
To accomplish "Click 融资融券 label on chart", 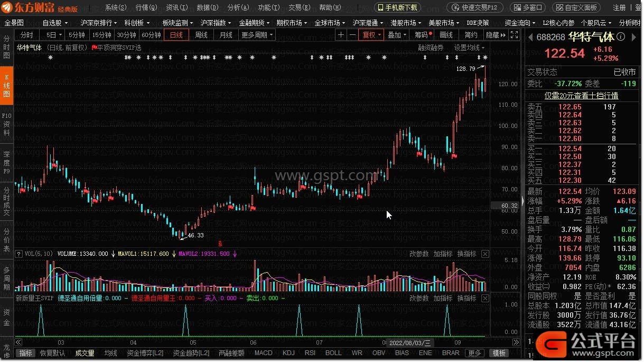I will (431, 48).
